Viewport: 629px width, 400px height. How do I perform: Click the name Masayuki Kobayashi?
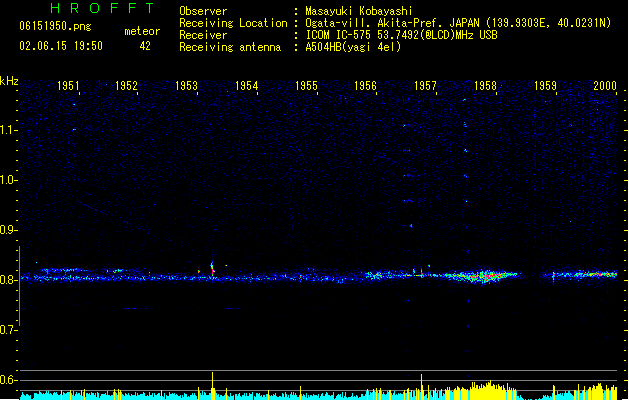(x=359, y=11)
